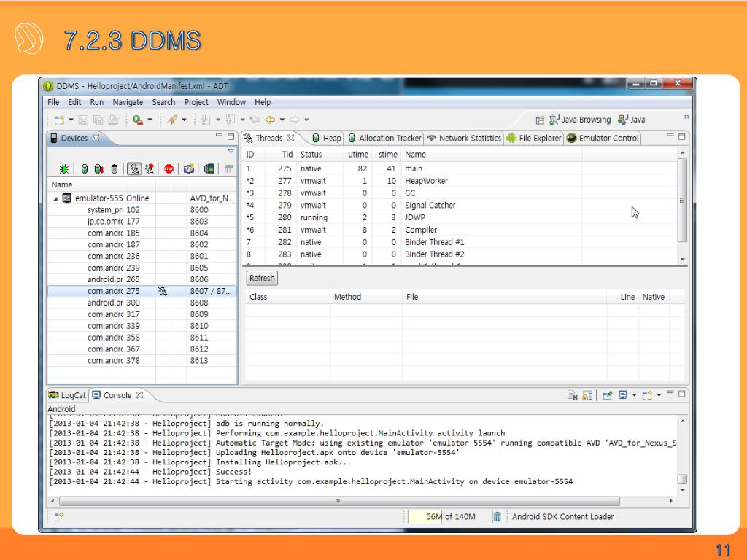Click the Forward arrow navigation icon
Image resolution: width=747 pixels, height=560 pixels.
295,120
